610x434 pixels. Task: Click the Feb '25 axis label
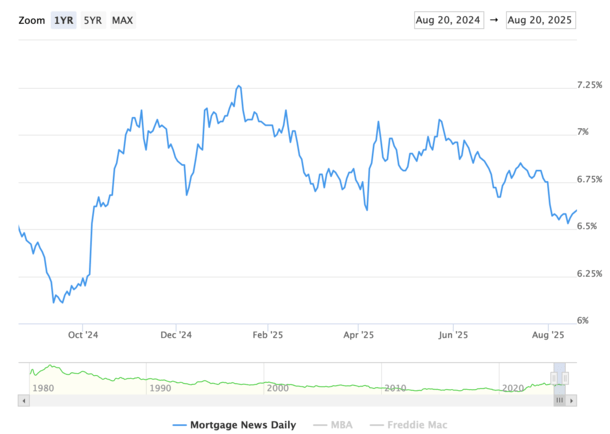268,335
